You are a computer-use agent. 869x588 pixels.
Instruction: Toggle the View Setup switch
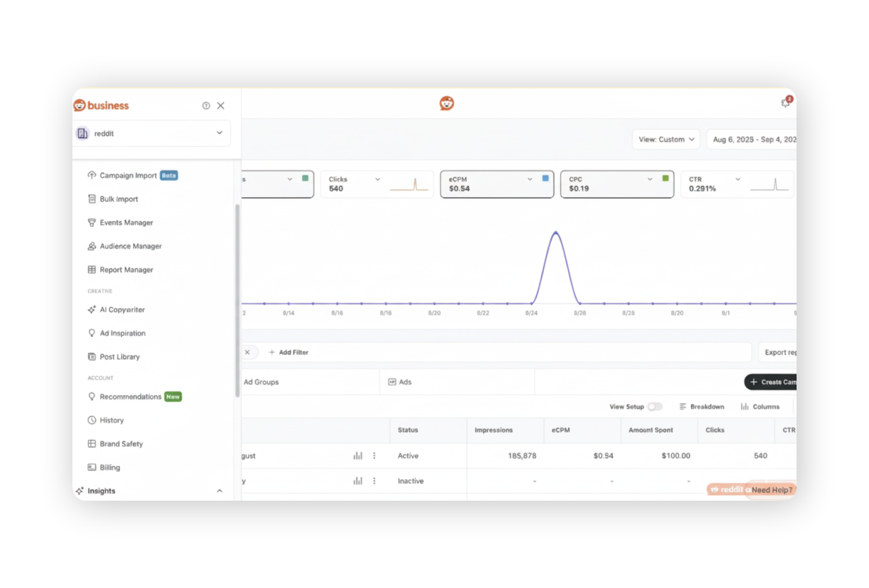tap(654, 407)
